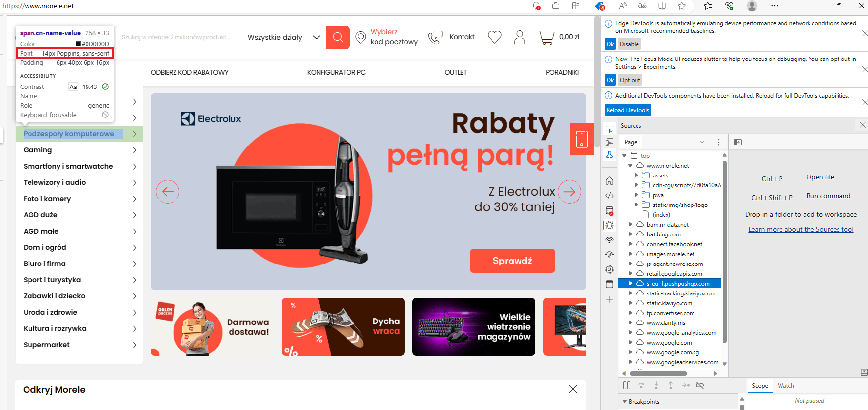Open the Network wifi icon
This screenshot has width=868, height=410.
pyautogui.click(x=609, y=240)
